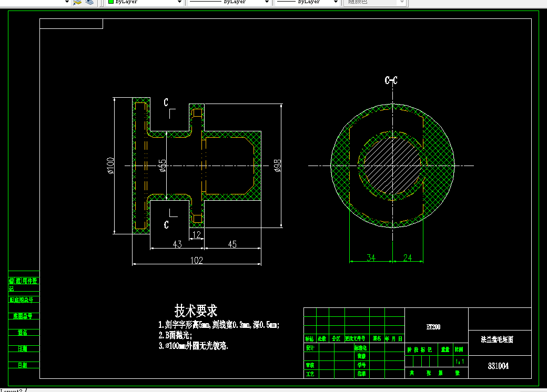Viewport: 547px width, 392px height.
Task: Click the 更改文件号 column header
Action: click(x=355, y=339)
